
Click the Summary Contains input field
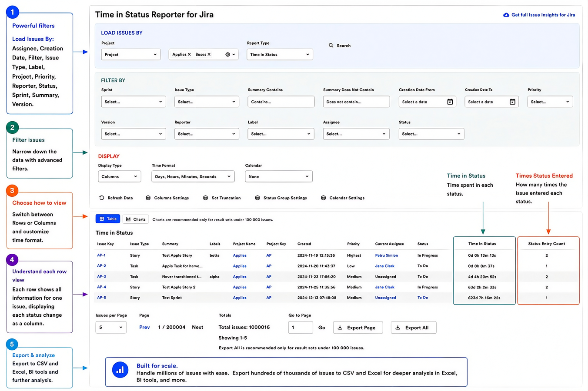tap(281, 102)
